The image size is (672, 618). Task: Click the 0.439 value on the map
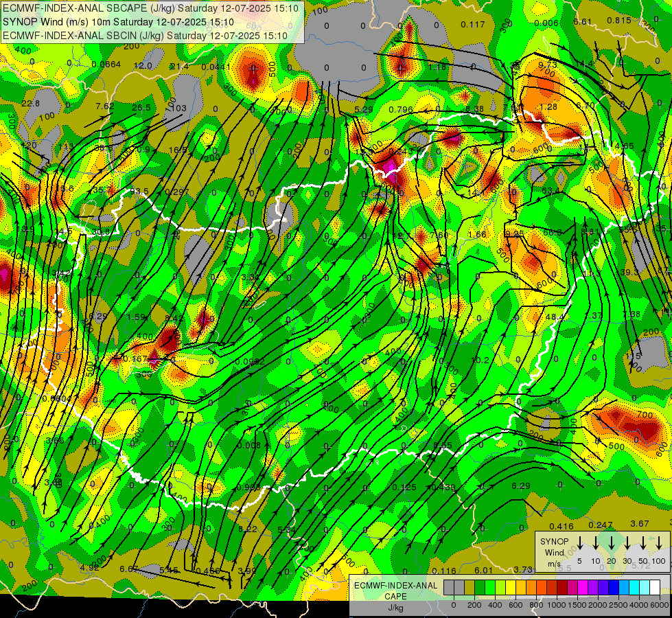[x=443, y=488]
